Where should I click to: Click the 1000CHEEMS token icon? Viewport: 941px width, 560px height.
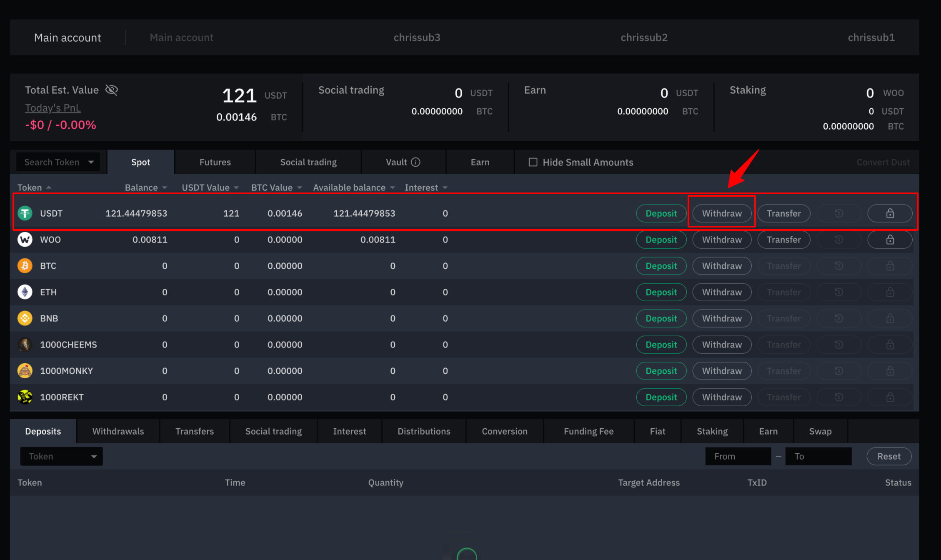(25, 345)
